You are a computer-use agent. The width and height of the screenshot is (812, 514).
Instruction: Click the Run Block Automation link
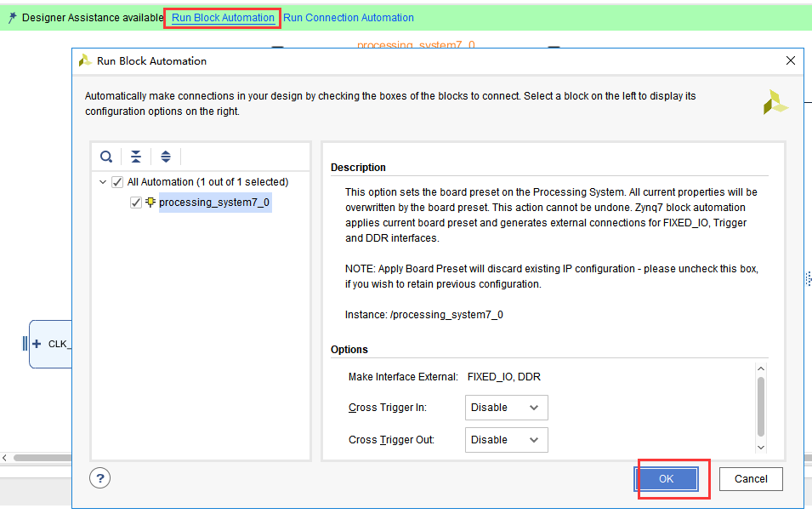click(x=223, y=18)
